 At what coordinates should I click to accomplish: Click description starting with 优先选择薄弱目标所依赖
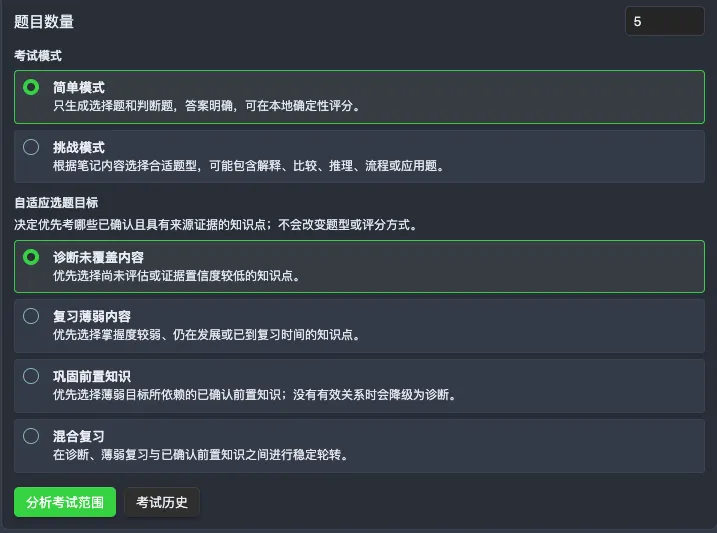tap(255, 394)
